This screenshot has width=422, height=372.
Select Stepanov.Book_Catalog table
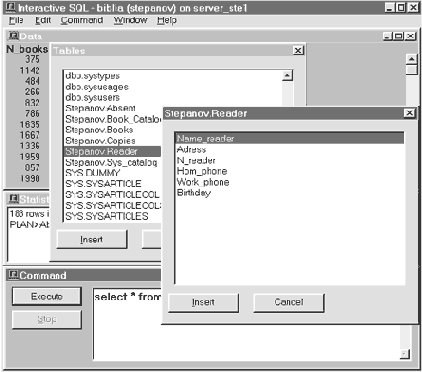pyautogui.click(x=113, y=119)
